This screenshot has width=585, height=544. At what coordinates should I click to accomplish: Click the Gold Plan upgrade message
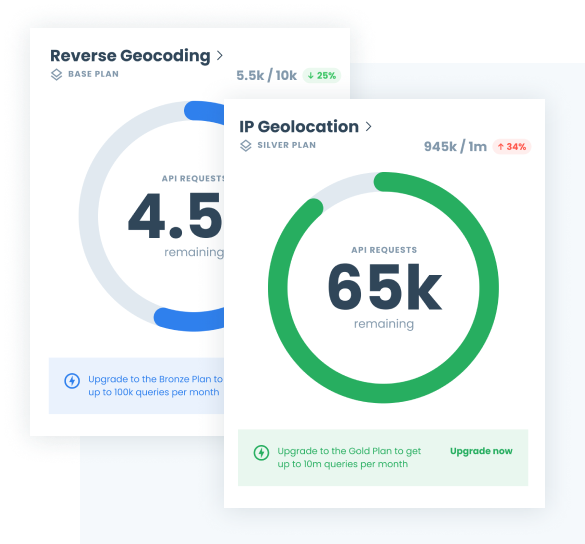click(349, 457)
